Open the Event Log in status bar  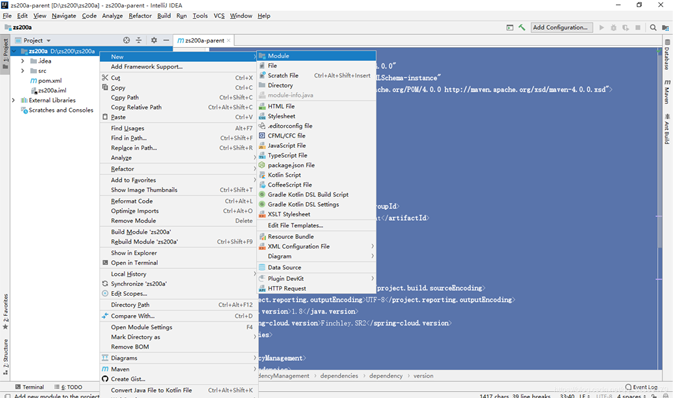(641, 387)
